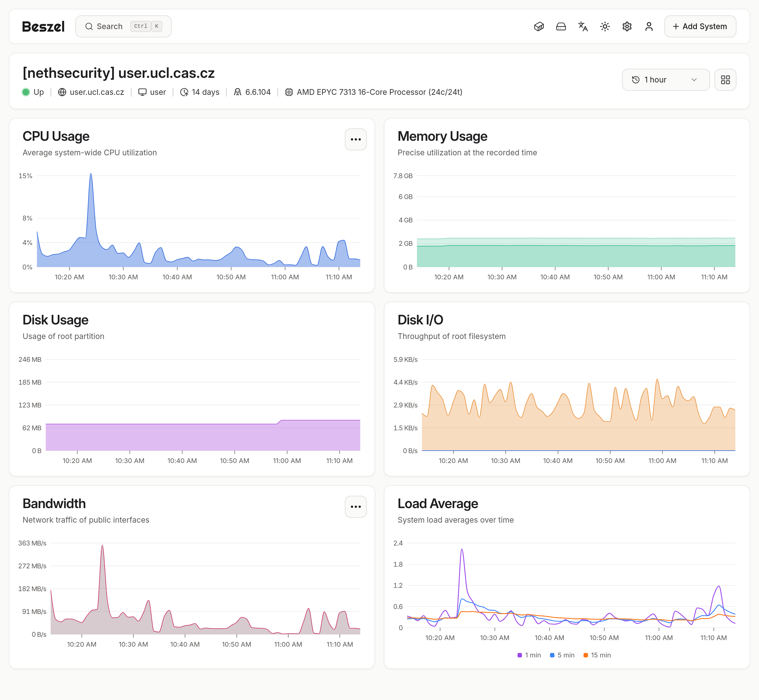Click the uptime clock icon by 14 days

184,92
